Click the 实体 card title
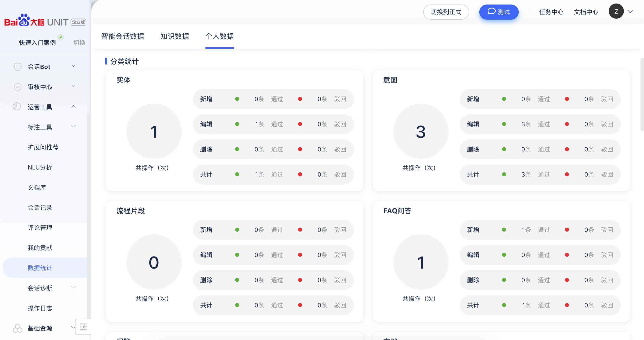Screen dimensions: 644x340 tap(123, 80)
